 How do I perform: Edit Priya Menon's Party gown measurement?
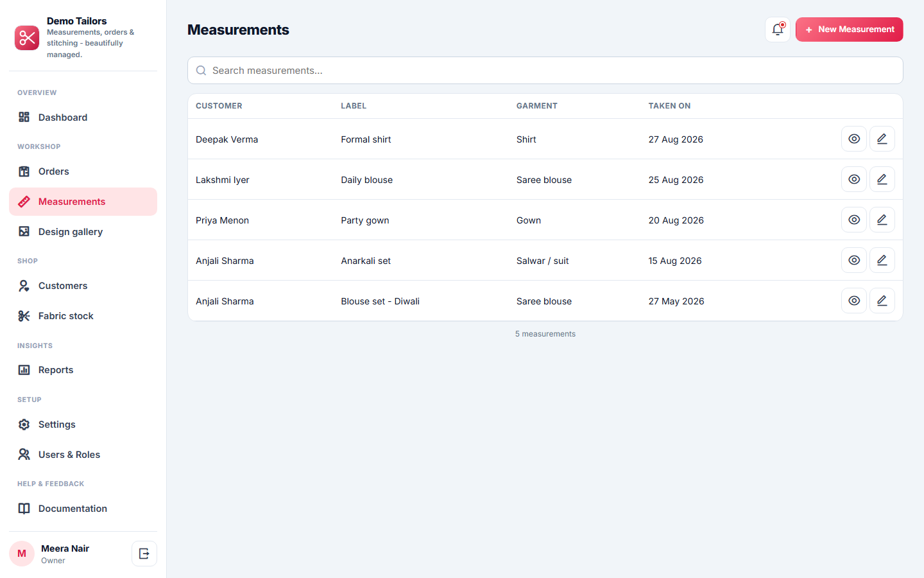pos(882,220)
